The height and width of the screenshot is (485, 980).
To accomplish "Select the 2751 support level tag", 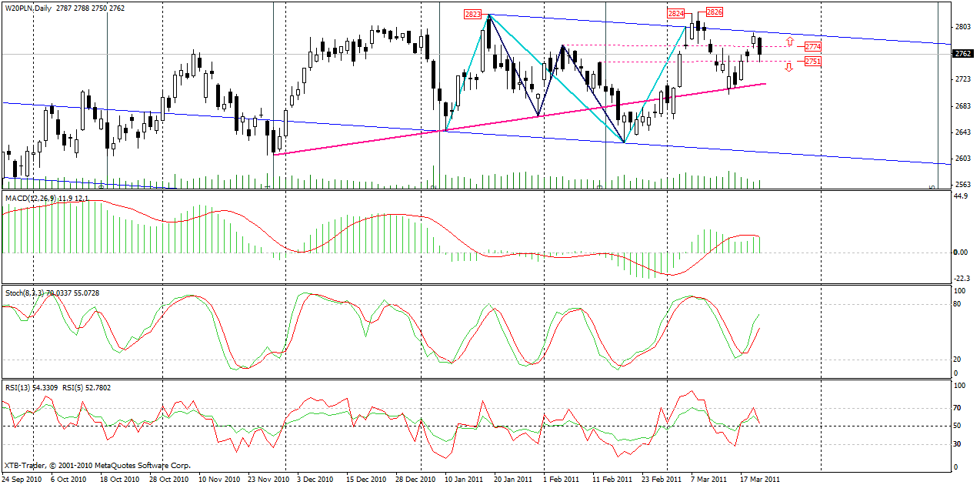I will click(x=812, y=62).
